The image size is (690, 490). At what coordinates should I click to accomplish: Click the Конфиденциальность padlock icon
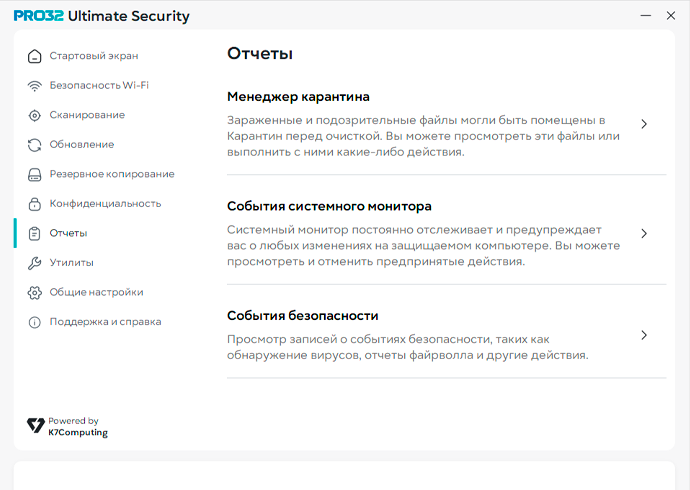pos(35,204)
